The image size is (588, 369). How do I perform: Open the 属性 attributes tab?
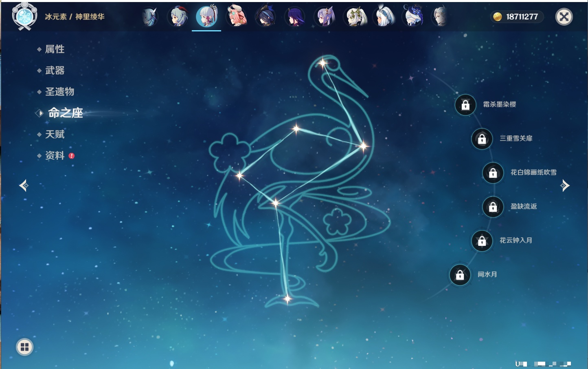tap(55, 49)
